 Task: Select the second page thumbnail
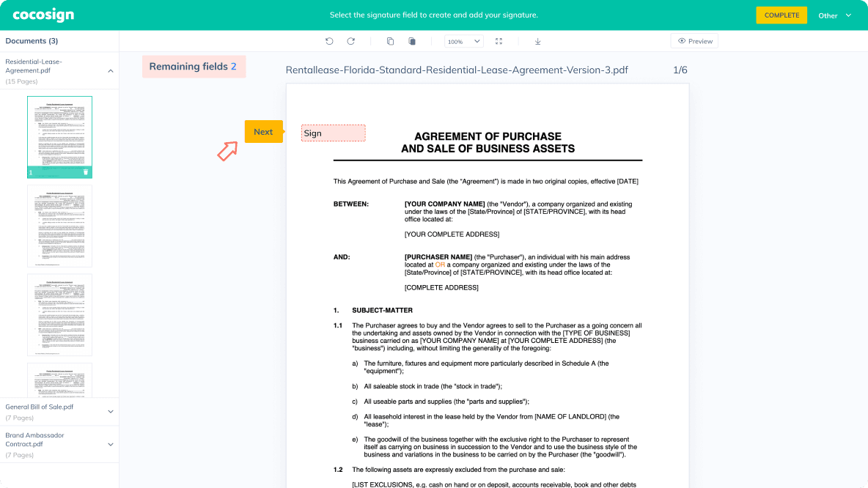point(59,226)
